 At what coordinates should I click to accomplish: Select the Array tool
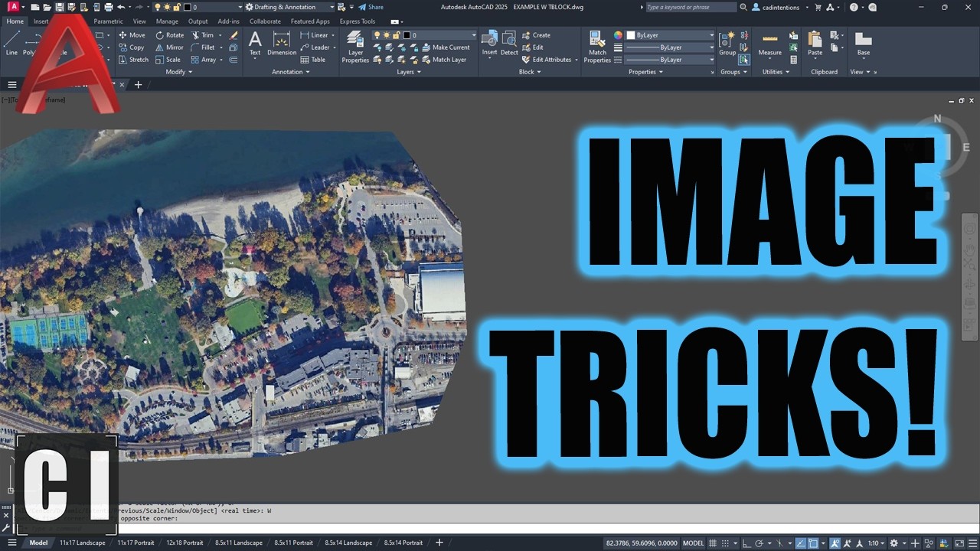(x=204, y=60)
